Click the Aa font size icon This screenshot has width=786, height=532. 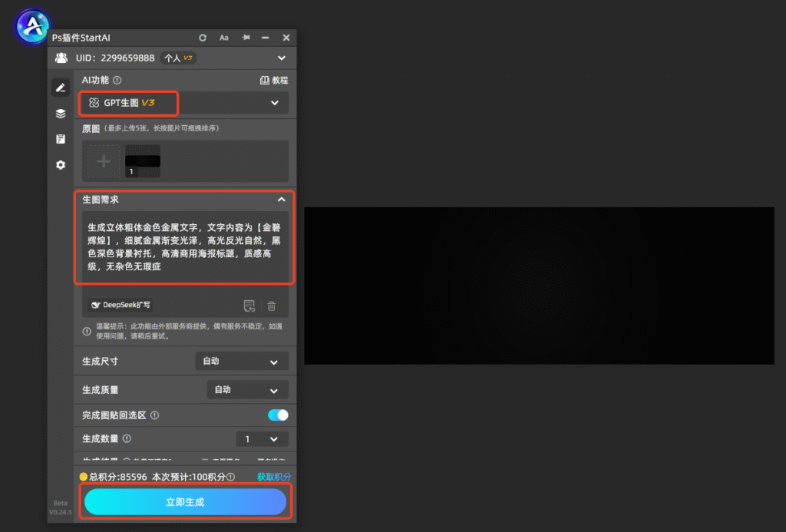coord(224,38)
